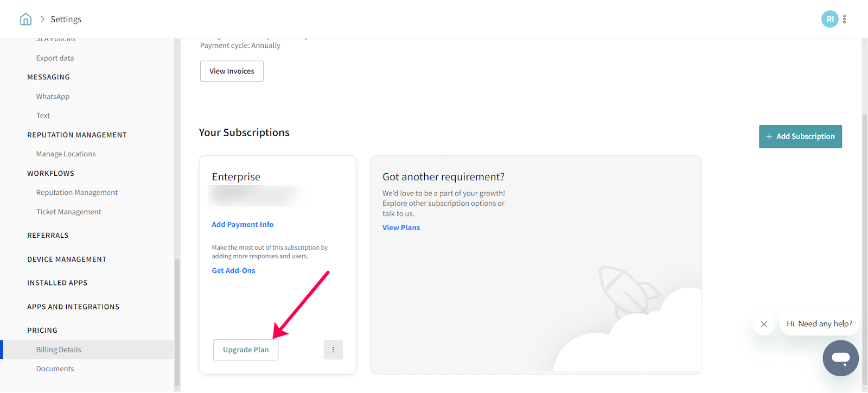The image size is (868, 393).
Task: Open the top-right vertical dots menu
Action: [x=845, y=20]
